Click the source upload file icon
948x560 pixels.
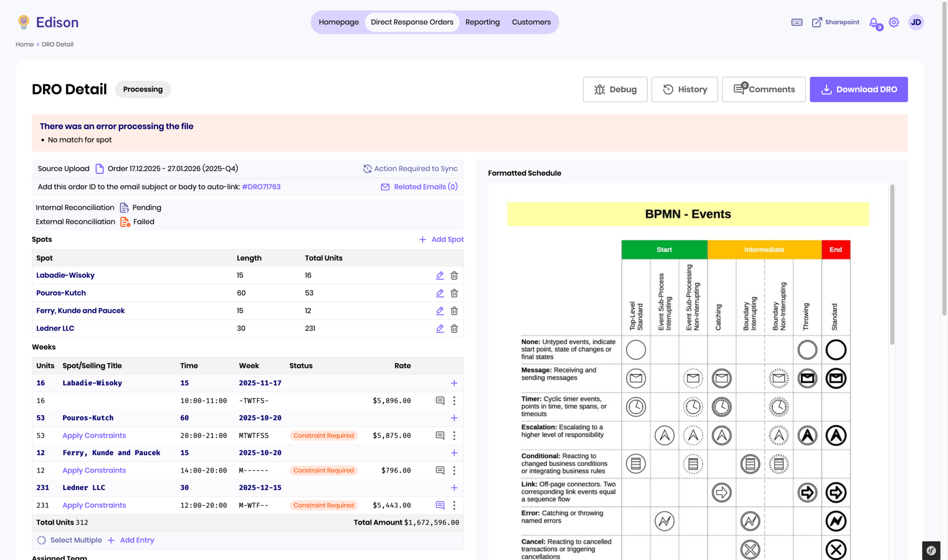click(99, 169)
